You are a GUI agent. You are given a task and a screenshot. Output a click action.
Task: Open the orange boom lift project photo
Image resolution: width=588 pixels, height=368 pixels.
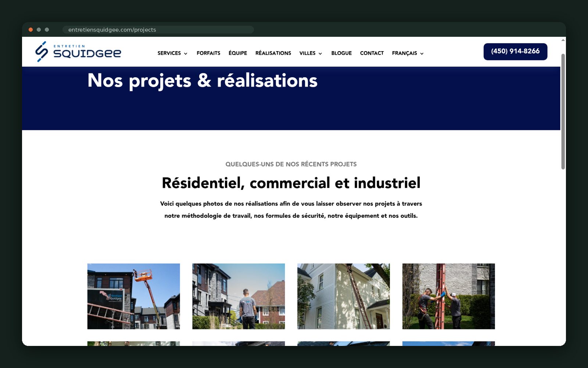(134, 296)
